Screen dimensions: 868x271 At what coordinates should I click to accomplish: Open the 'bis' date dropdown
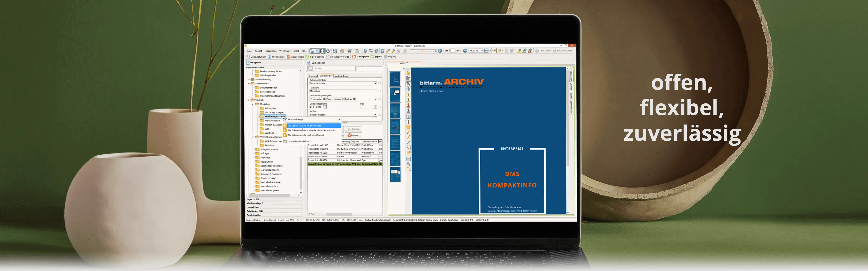click(x=375, y=107)
